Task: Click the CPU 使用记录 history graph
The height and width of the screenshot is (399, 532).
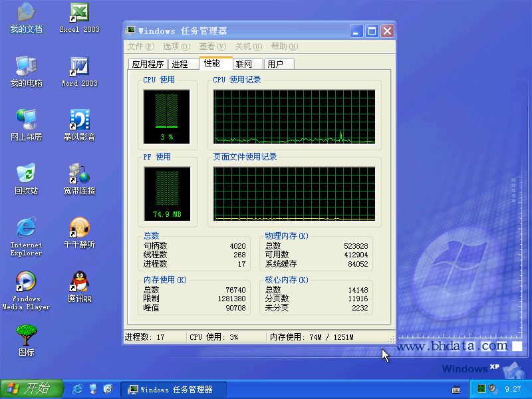Action: pos(294,117)
